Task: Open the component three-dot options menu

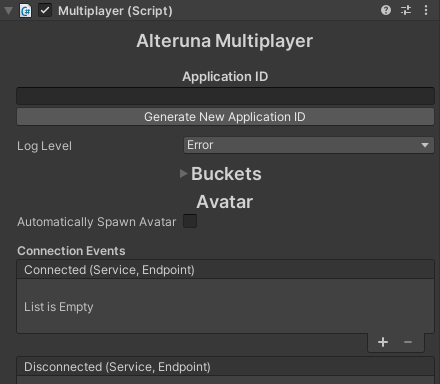Action: [x=426, y=10]
